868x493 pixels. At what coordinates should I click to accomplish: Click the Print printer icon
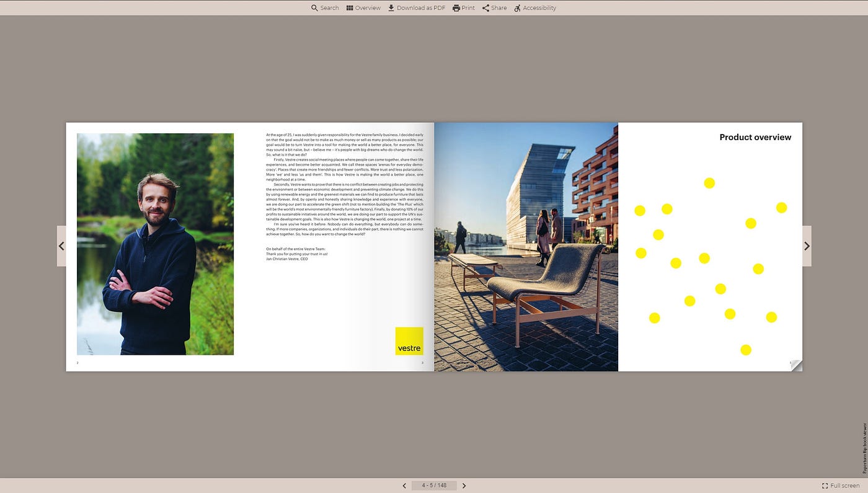(456, 8)
